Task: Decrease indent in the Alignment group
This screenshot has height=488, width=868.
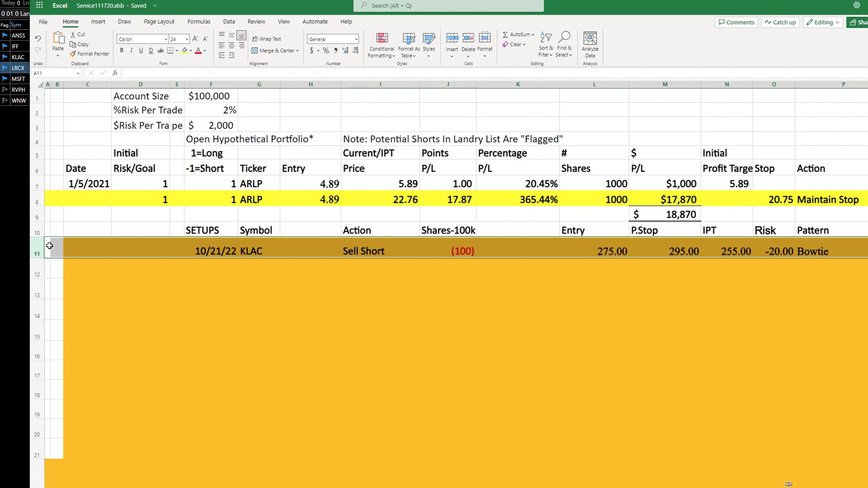Action: pos(222,55)
